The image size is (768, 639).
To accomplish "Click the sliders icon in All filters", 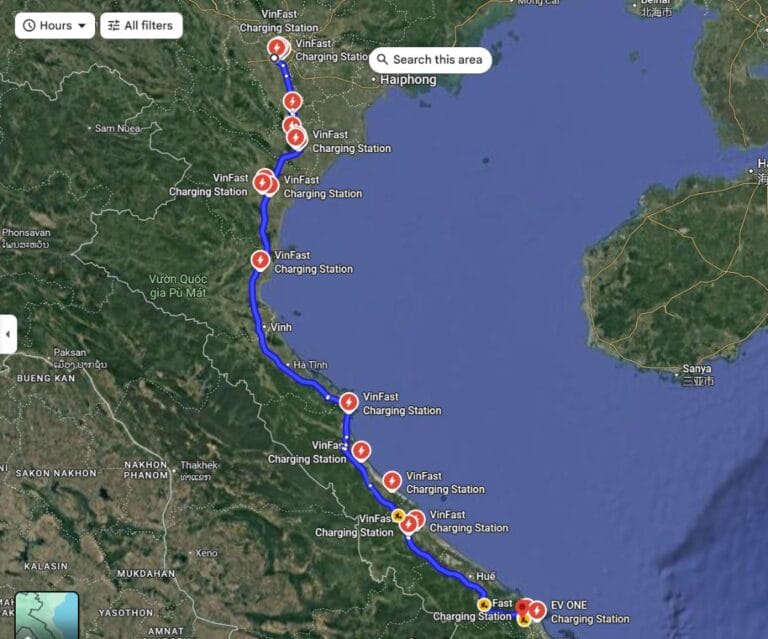I will click(114, 25).
